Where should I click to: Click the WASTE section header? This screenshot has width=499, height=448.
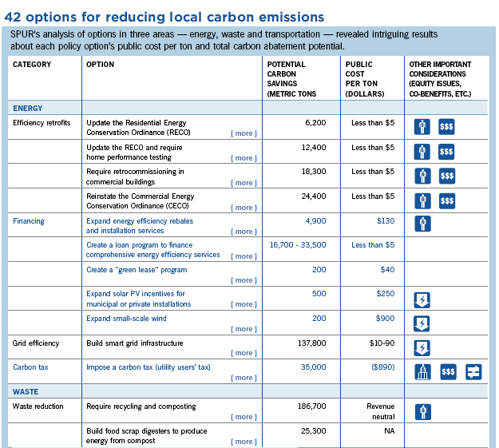[26, 391]
